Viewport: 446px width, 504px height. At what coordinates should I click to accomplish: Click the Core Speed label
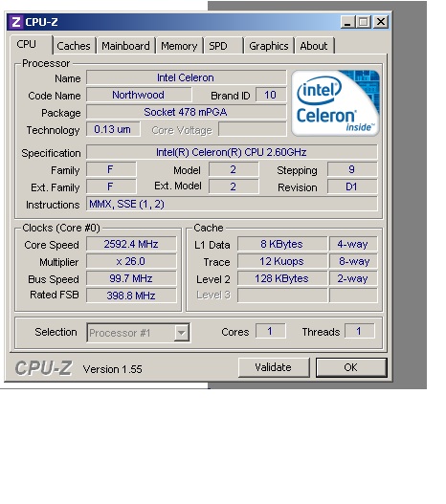[x=52, y=245]
